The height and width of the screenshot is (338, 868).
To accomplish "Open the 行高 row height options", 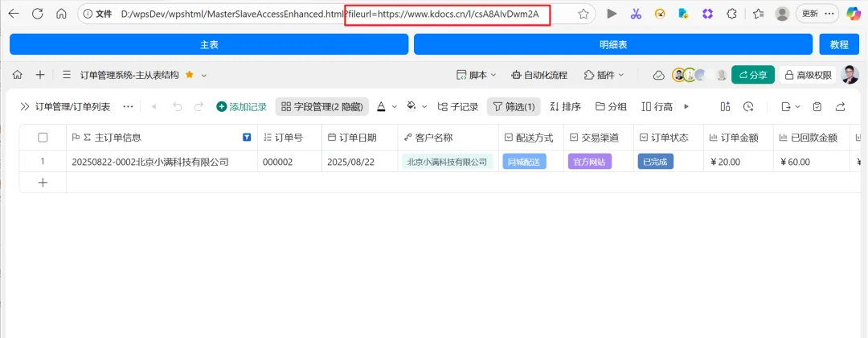I will coord(657,106).
